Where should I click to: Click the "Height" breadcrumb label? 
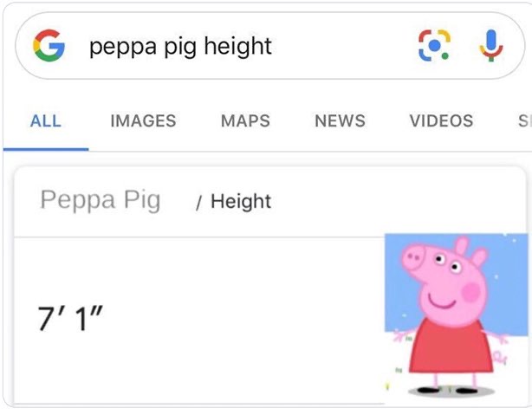point(241,201)
